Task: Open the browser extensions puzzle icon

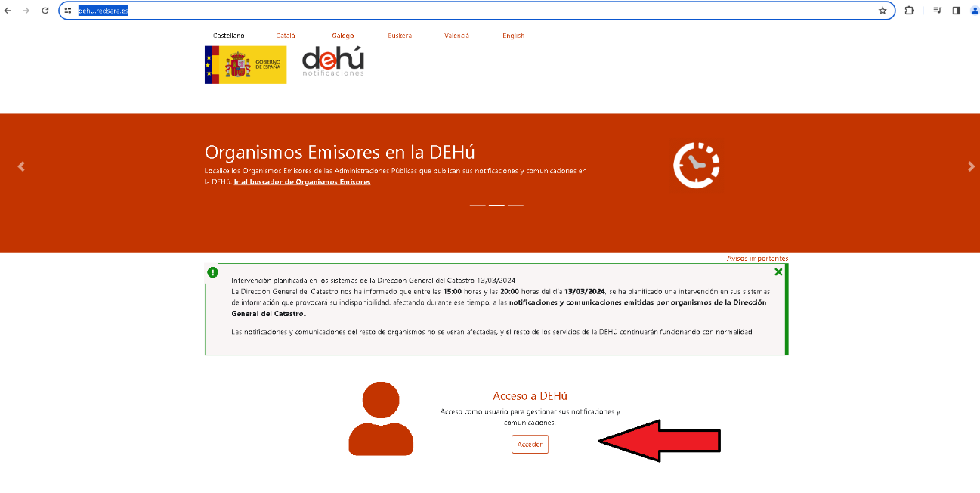Action: click(909, 11)
